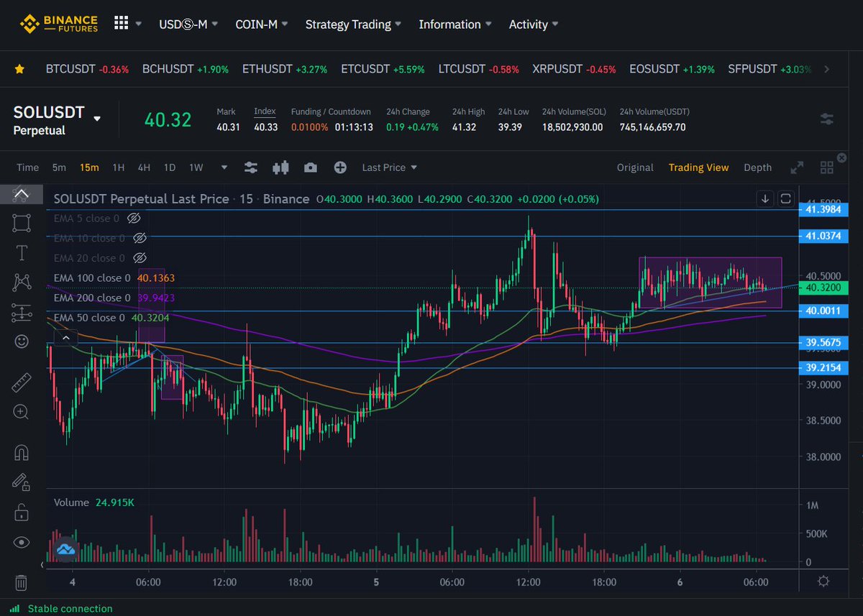Expand Strategy Trading menu
The width and height of the screenshot is (863, 616).
point(354,24)
